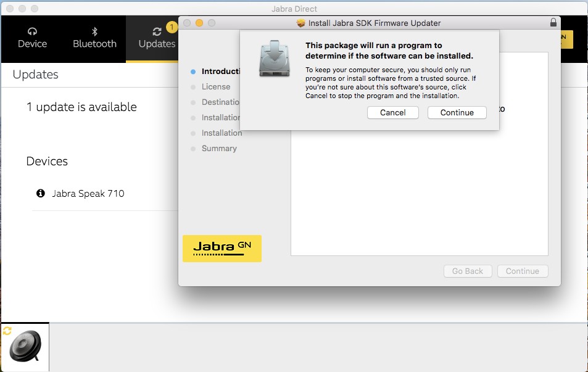Click '1 update is available' text
This screenshot has width=588, height=372.
click(81, 107)
